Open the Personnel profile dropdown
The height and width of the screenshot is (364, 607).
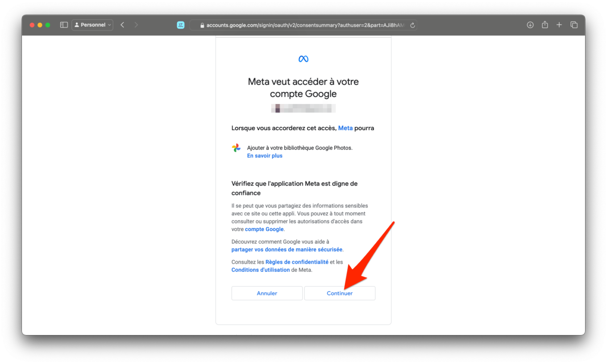[x=92, y=25]
